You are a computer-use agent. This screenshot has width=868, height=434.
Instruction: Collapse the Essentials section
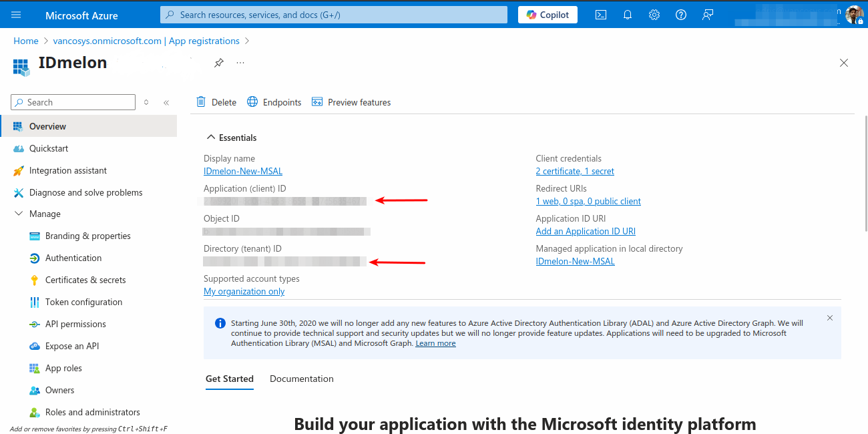(x=231, y=138)
